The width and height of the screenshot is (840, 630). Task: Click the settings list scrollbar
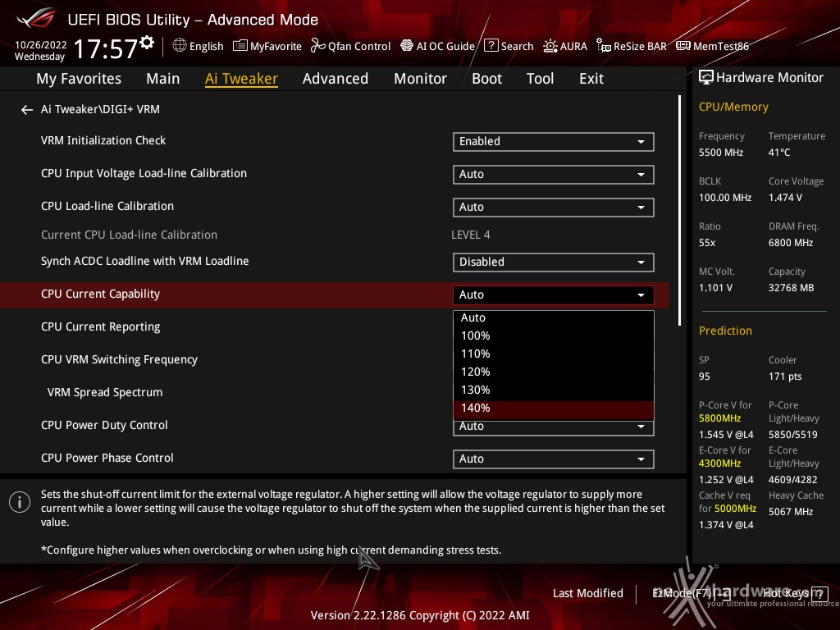tap(679, 210)
